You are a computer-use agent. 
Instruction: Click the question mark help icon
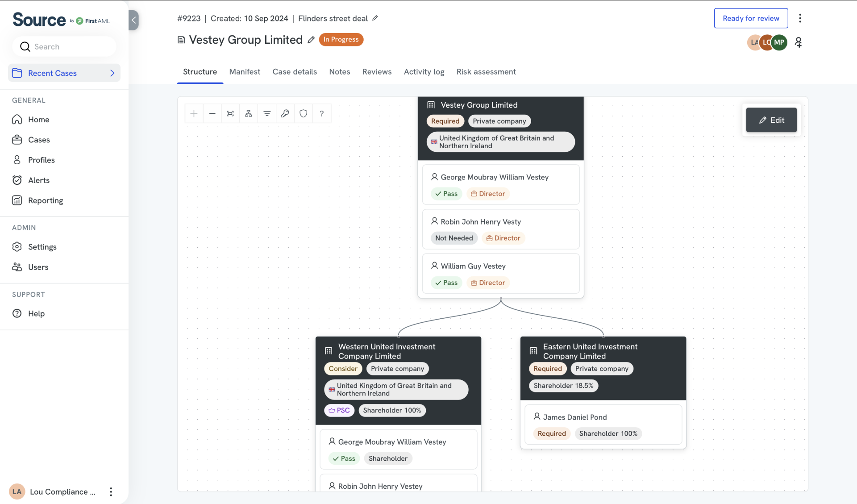322,113
